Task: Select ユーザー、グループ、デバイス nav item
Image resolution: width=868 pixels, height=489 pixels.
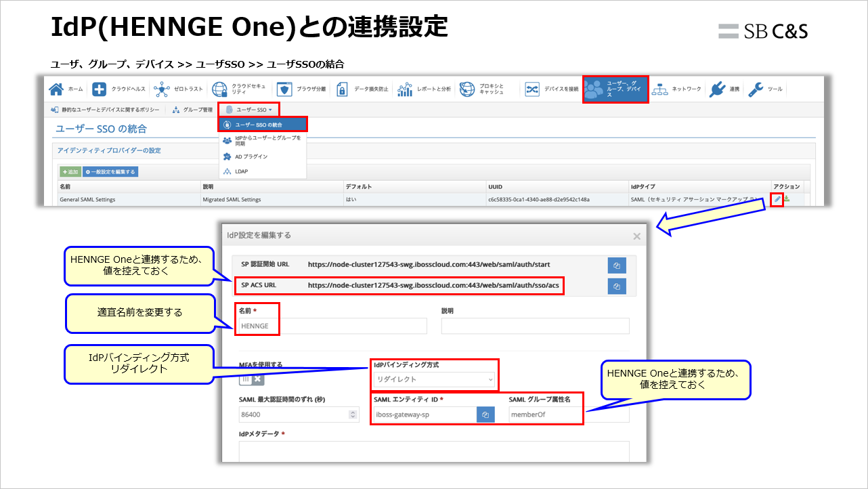Action: pyautogui.click(x=615, y=89)
